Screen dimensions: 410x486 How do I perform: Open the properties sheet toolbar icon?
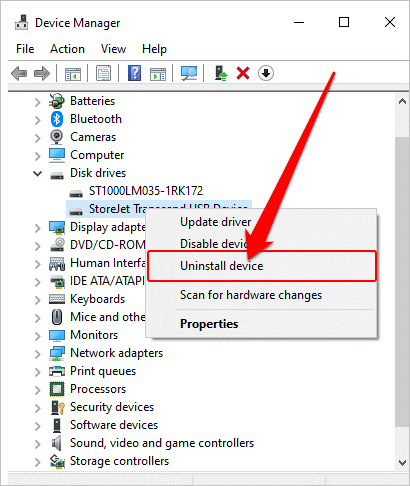point(103,73)
